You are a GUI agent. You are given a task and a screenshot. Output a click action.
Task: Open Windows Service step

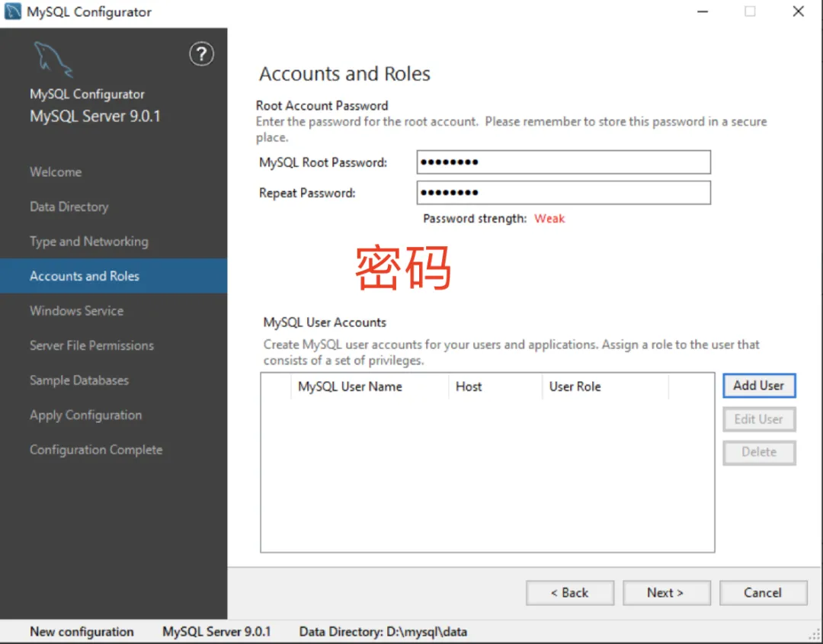click(x=77, y=311)
